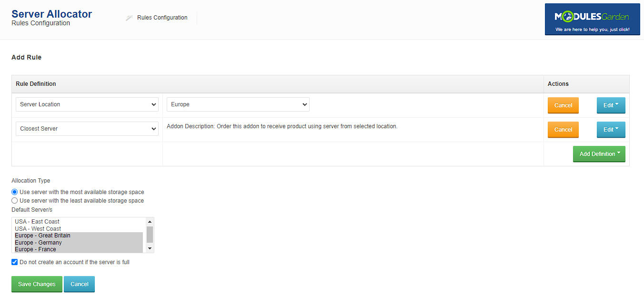Open the Europe location dropdown

coord(238,104)
